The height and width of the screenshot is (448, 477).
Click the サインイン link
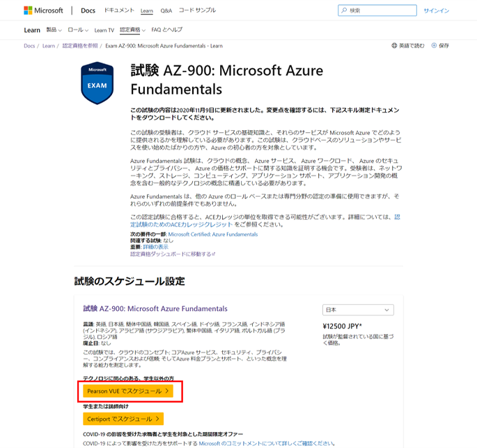[436, 10]
